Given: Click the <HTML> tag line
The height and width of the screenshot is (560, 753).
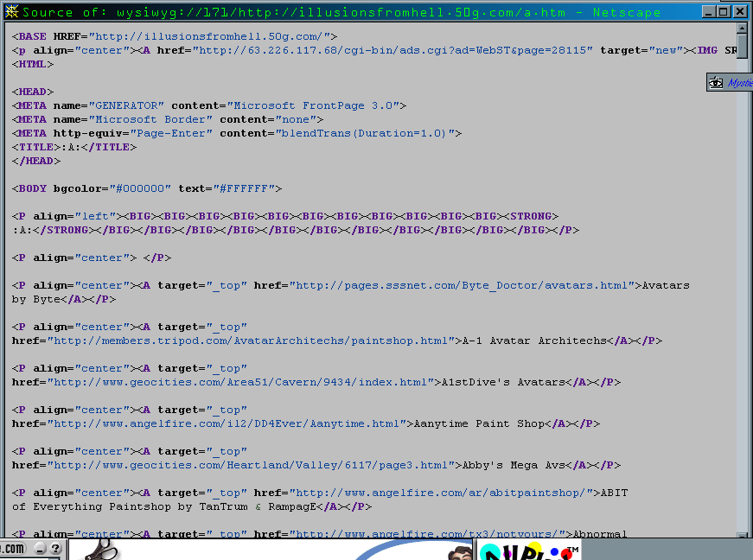Looking at the screenshot, I should 33,64.
